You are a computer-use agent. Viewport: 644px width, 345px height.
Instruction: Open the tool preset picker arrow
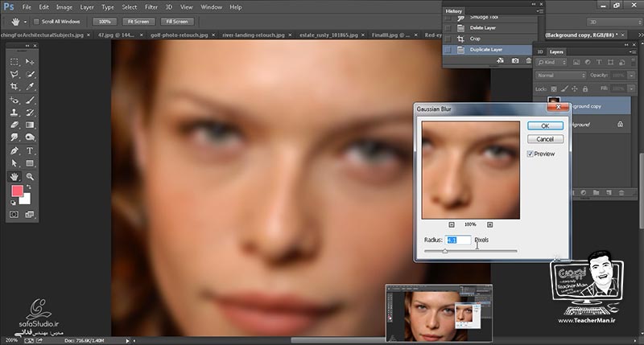25,22
